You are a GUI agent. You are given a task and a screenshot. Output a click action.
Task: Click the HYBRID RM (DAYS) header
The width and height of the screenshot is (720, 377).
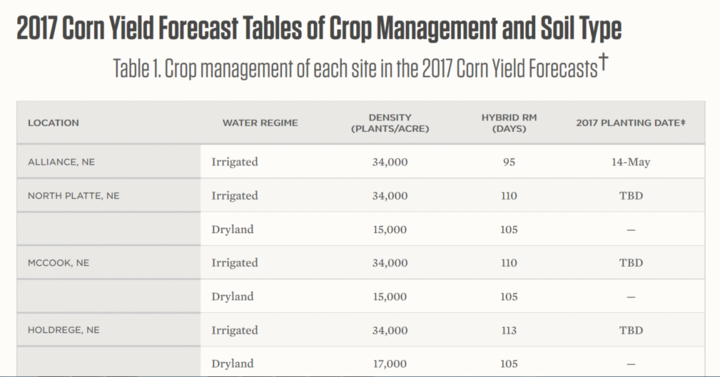tap(509, 123)
